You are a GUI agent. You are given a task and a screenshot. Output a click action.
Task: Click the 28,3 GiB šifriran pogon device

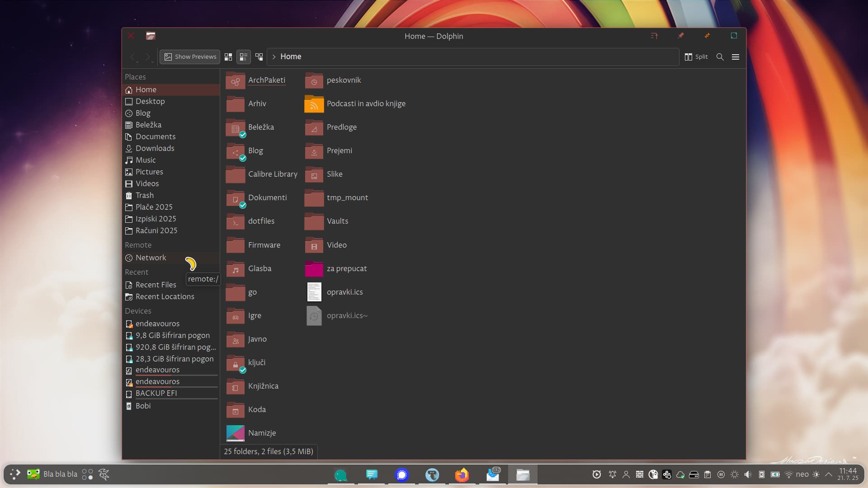[x=175, y=359]
